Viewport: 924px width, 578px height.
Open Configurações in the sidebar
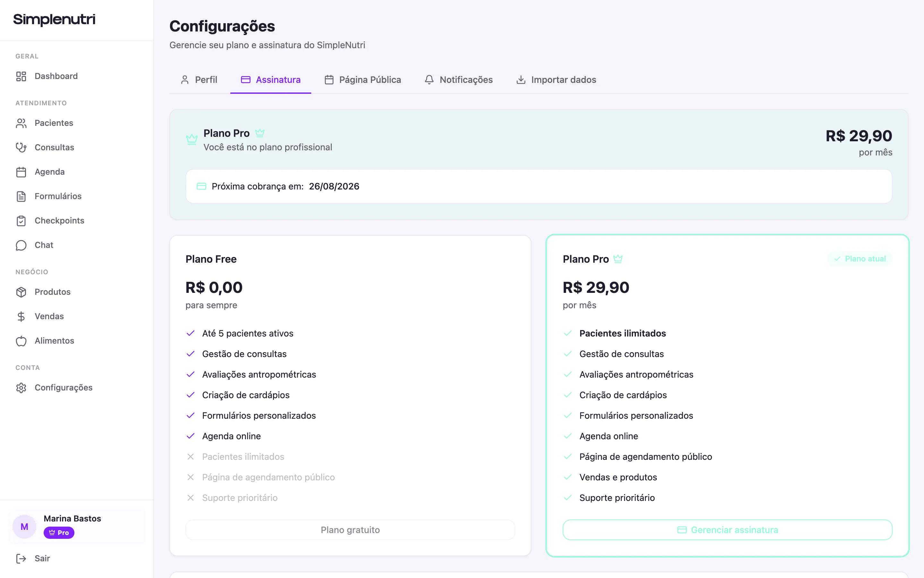[77, 388]
